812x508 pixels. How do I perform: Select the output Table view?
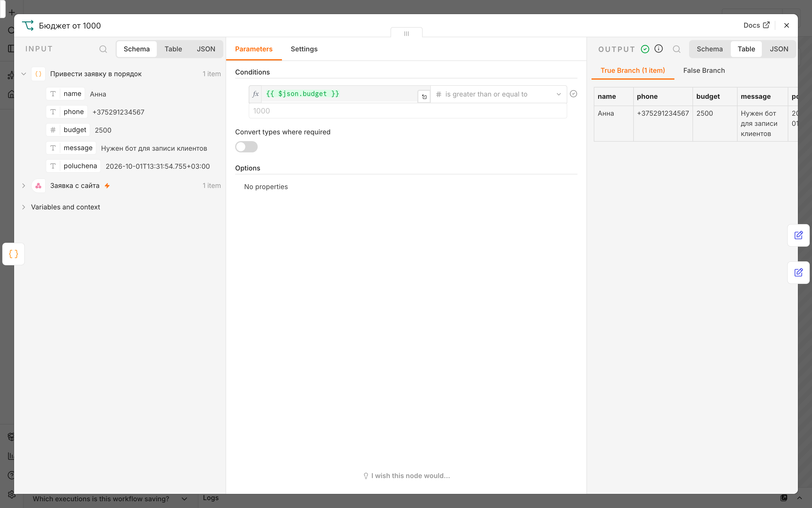tap(746, 49)
